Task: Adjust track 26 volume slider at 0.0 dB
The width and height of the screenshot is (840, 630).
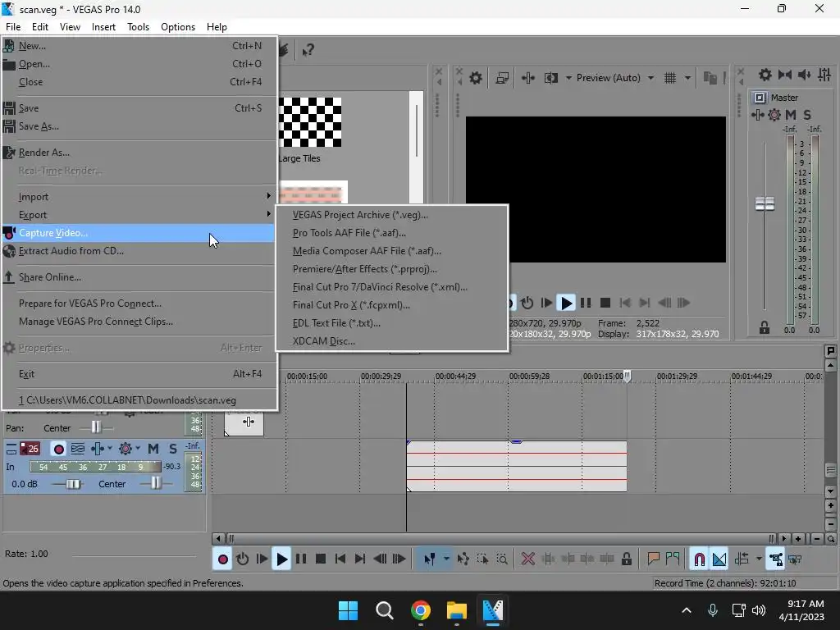Action: (x=73, y=484)
